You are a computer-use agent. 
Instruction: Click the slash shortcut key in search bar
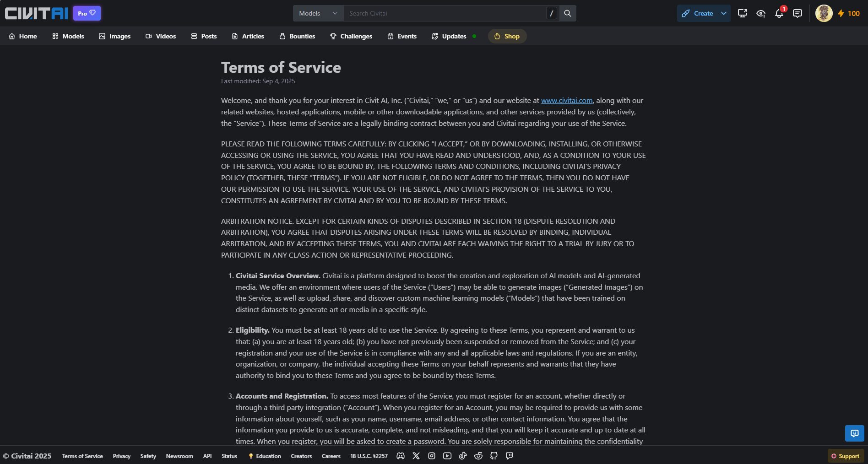click(552, 13)
